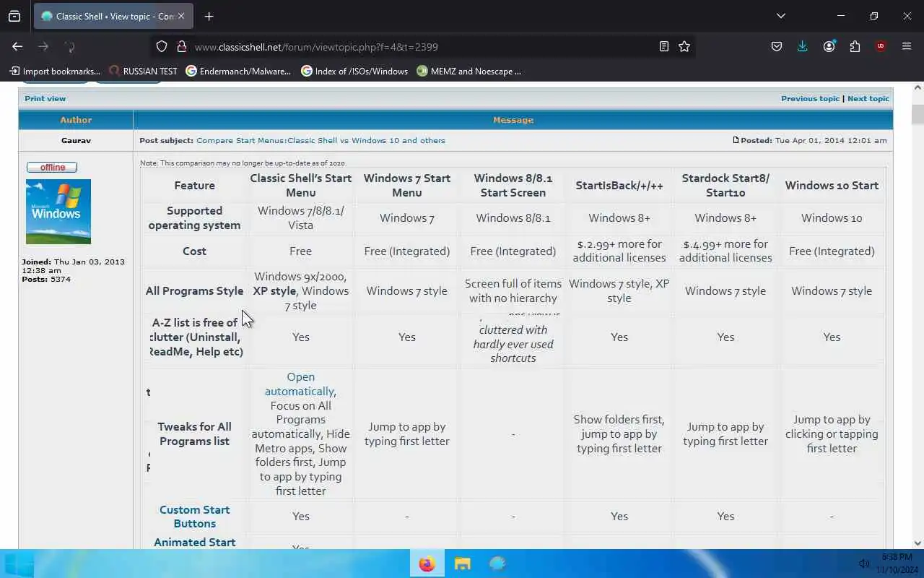Go to the Next topic link

click(x=868, y=98)
